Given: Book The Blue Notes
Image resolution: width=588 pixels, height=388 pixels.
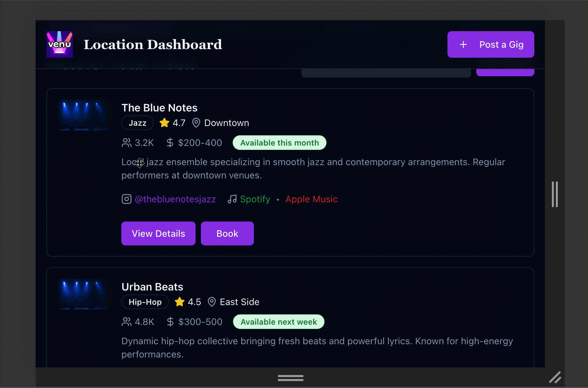Looking at the screenshot, I should tap(227, 233).
